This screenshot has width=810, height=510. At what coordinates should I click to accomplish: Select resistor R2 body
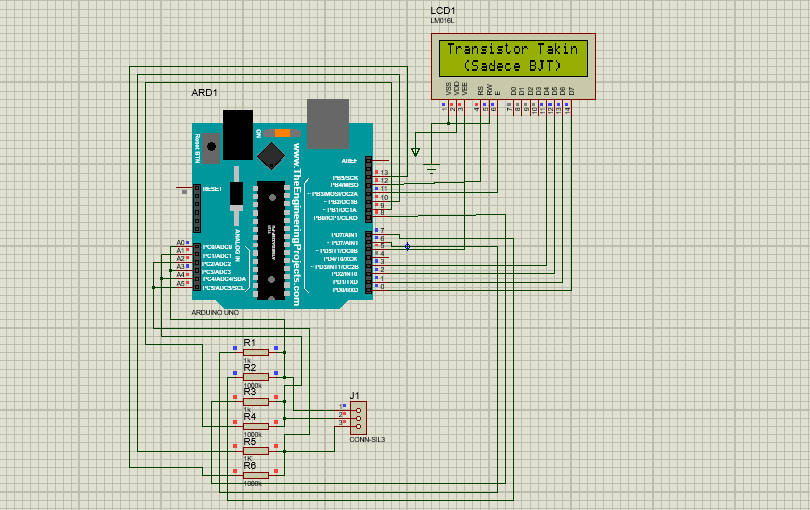point(256,377)
